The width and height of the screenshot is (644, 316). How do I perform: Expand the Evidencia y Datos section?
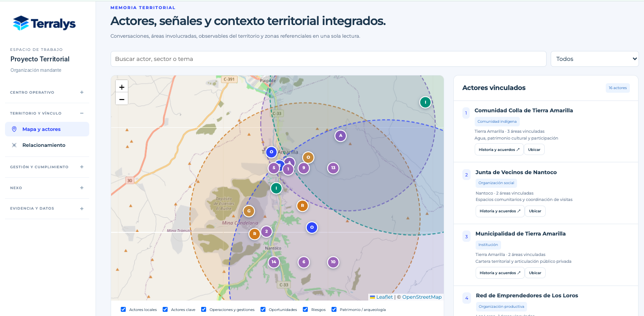click(47, 209)
